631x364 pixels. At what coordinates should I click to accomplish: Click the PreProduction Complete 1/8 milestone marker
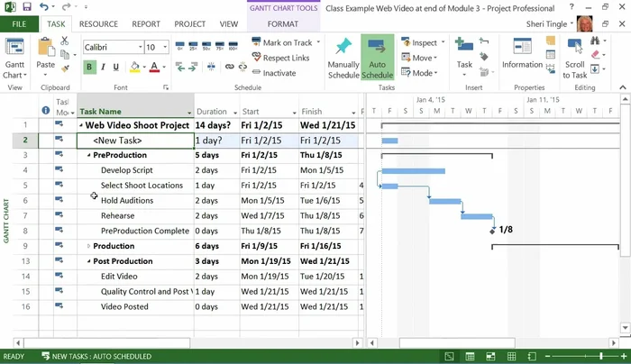[x=492, y=231]
